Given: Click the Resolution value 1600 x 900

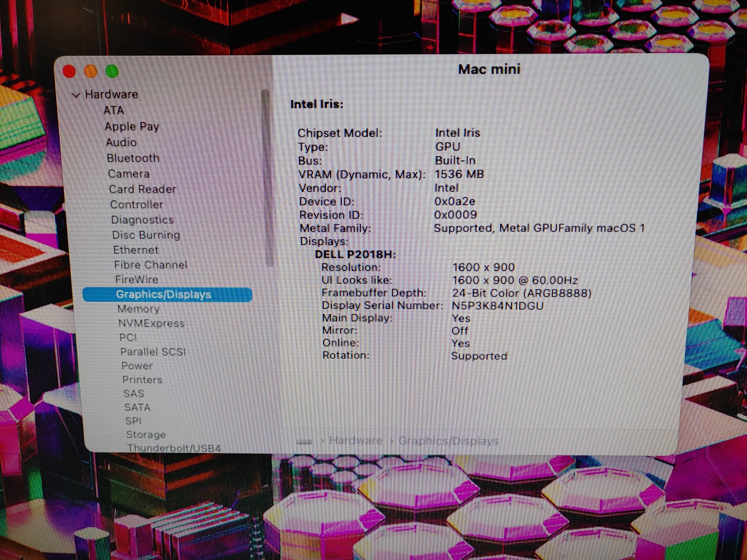Looking at the screenshot, I should 483,268.
